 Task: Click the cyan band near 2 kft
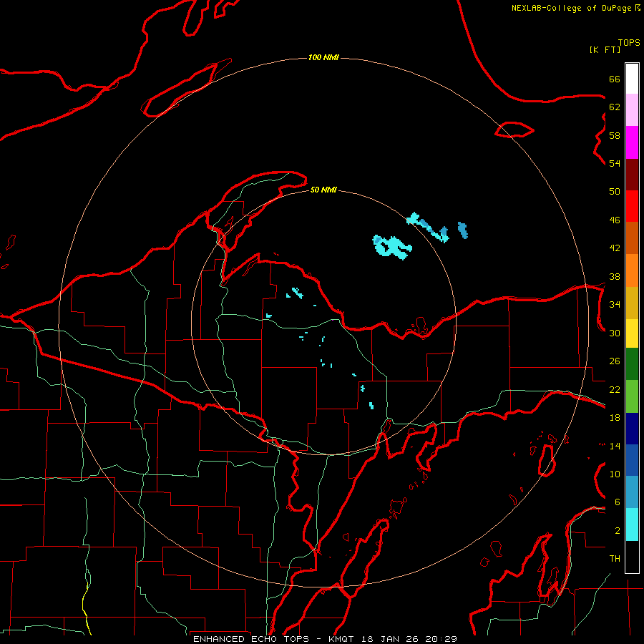pyautogui.click(x=632, y=525)
